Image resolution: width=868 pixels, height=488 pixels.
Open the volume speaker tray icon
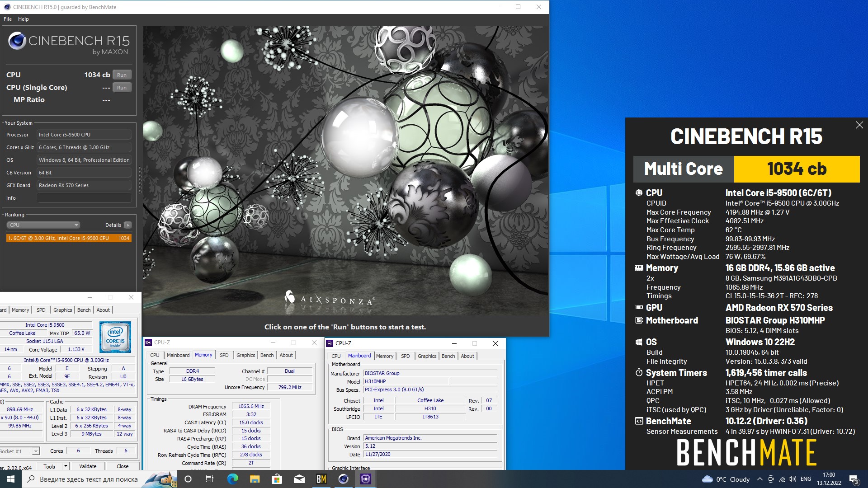pyautogui.click(x=793, y=479)
